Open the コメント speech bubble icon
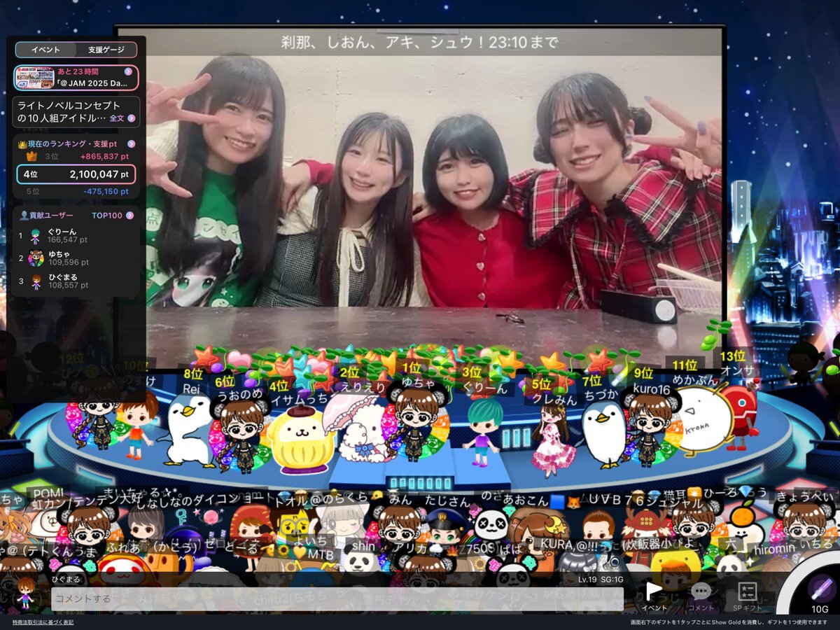This screenshot has height=630, width=840. (701, 596)
